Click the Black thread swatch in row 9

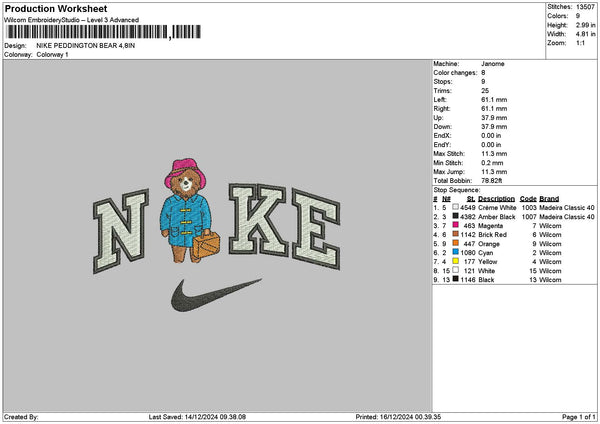click(455, 279)
